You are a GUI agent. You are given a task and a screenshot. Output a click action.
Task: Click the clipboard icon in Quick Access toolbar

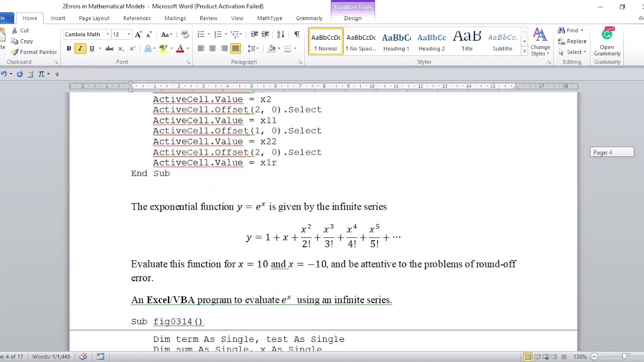(x=30, y=74)
